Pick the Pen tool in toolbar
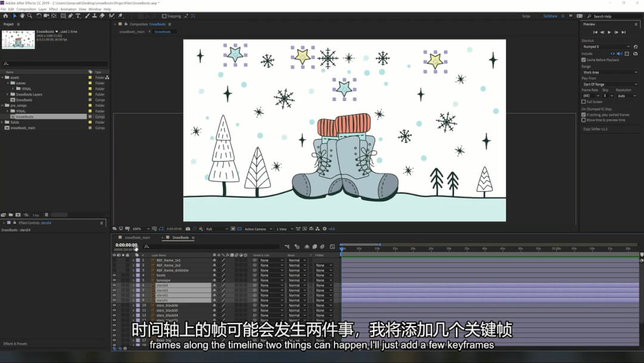 pyautogui.click(x=70, y=16)
